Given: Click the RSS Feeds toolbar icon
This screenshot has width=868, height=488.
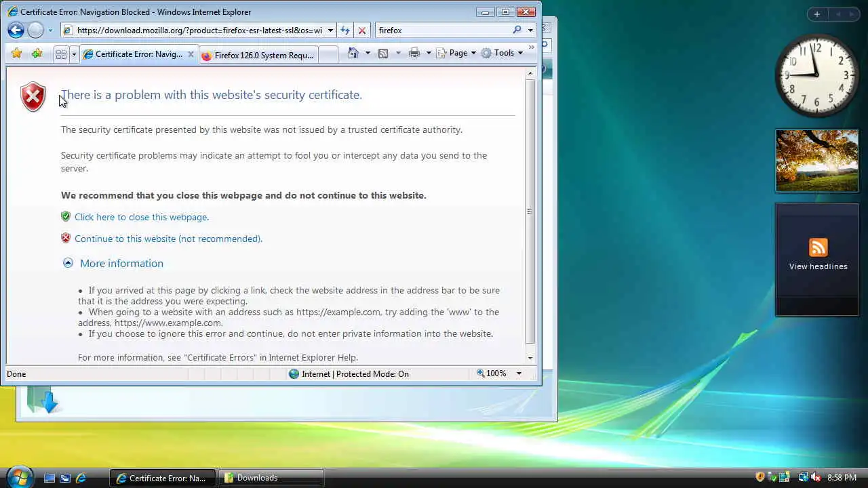Looking at the screenshot, I should [x=383, y=53].
